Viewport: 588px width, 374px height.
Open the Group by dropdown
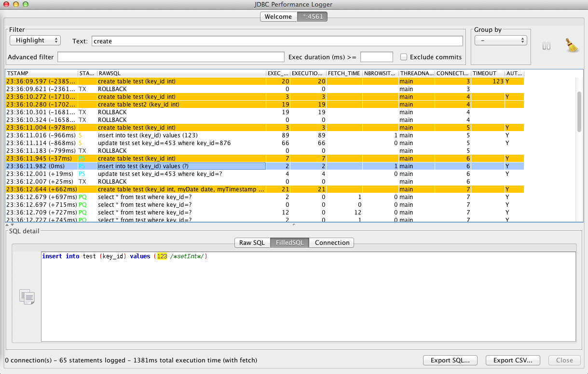(x=500, y=40)
